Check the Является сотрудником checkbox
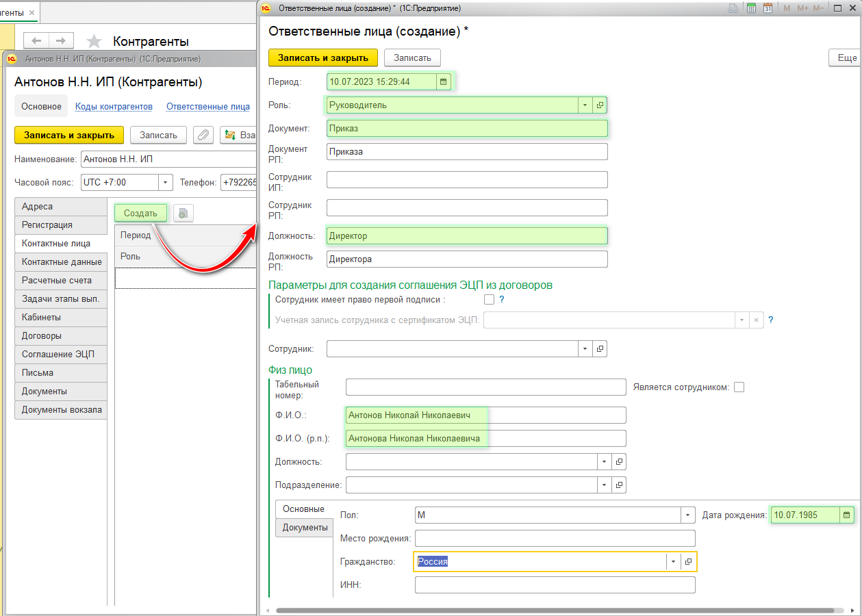Viewport: 862px width, 616px height. (x=739, y=387)
